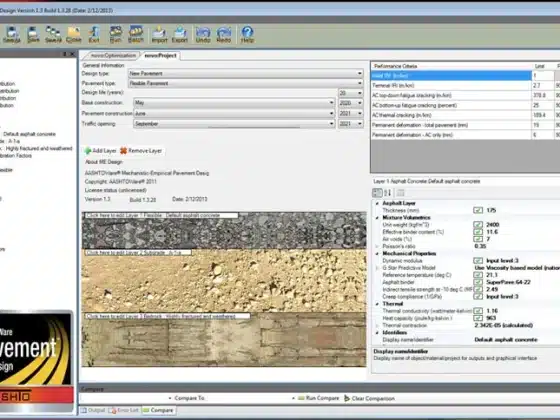Viewport: 560px width, 420px height.
Task: Click the Redo toolbar icon
Action: 224,35
